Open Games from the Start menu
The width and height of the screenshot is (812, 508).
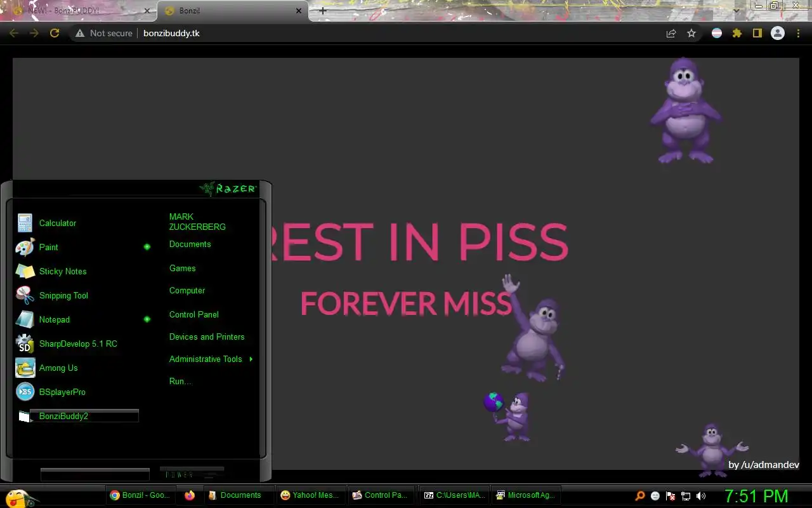(x=182, y=269)
